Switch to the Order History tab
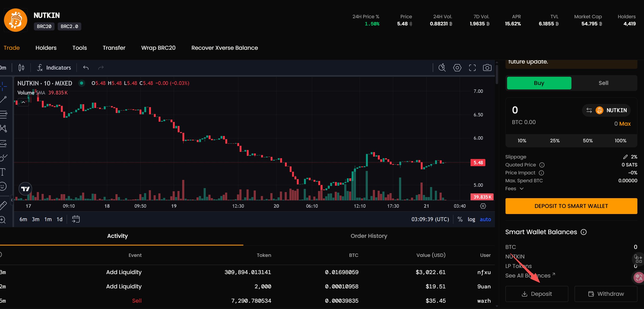Viewport: 644px width, 309px height. click(x=369, y=236)
